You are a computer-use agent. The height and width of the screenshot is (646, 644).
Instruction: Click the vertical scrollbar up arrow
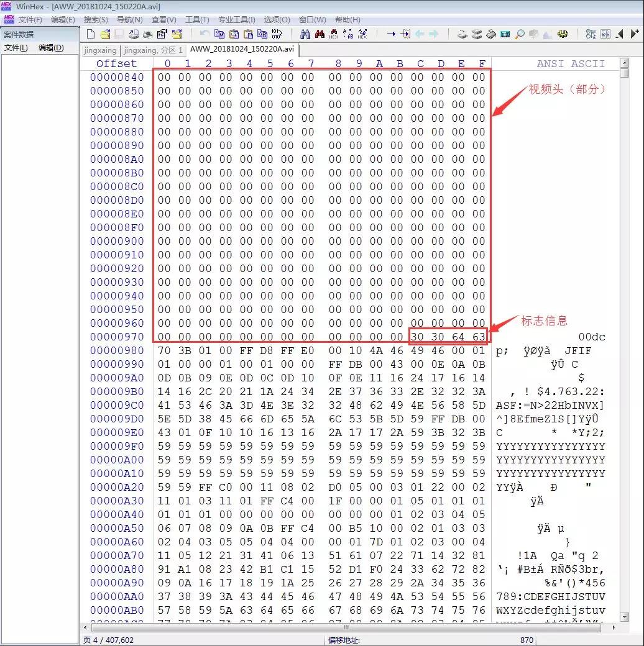pos(625,63)
